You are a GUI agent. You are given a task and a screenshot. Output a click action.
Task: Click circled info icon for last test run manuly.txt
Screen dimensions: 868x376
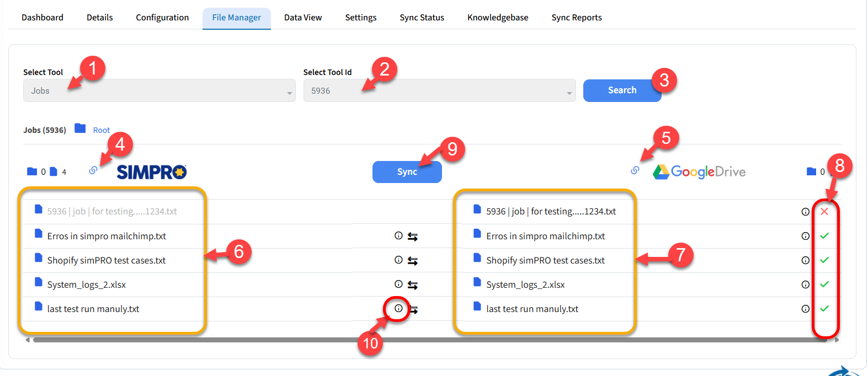click(398, 309)
